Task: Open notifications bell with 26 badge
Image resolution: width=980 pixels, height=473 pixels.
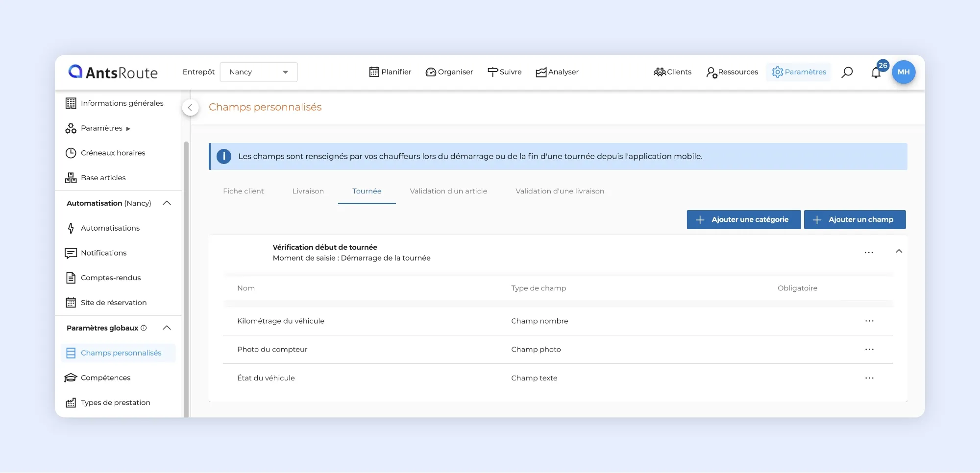Action: click(x=876, y=72)
